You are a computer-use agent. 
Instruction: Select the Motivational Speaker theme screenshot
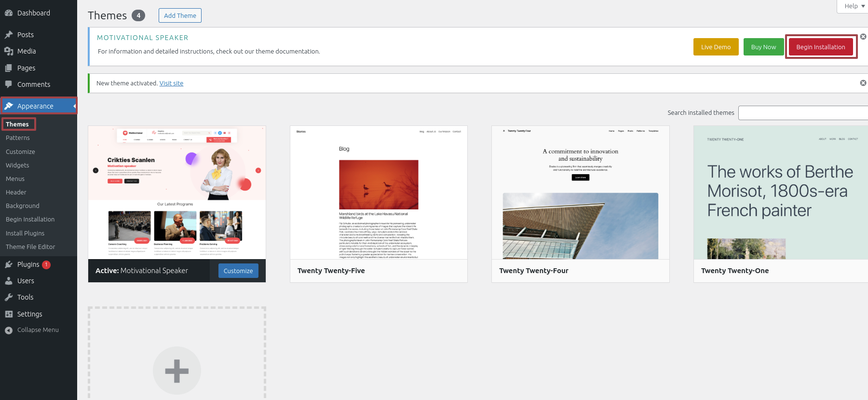click(177, 193)
